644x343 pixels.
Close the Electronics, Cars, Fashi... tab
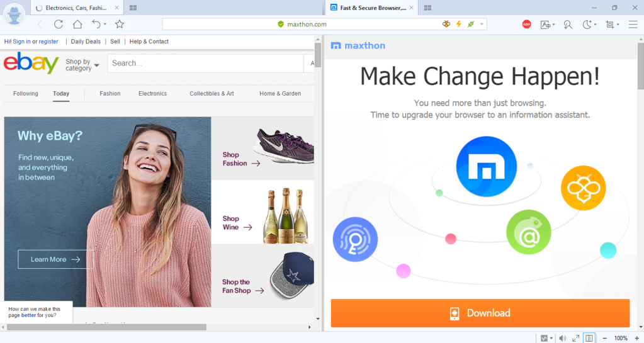pyautogui.click(x=116, y=8)
